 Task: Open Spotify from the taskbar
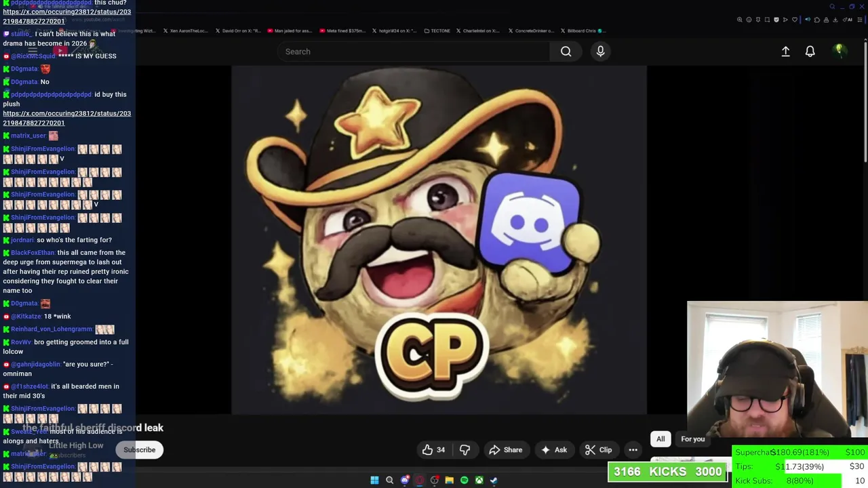pos(465,480)
